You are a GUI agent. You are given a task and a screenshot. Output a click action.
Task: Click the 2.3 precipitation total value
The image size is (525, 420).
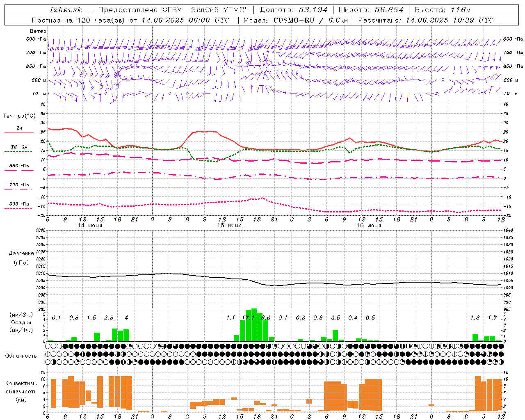coord(109,317)
